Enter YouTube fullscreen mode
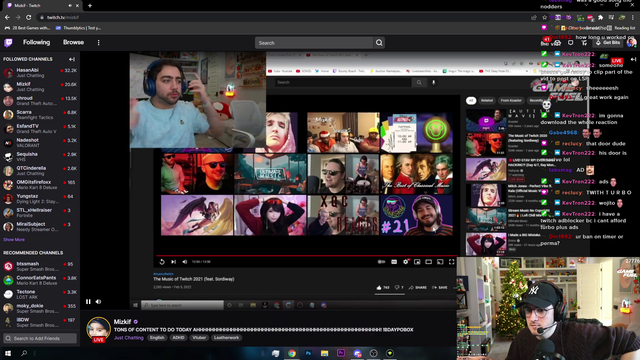This screenshot has height=360, width=640. [451, 262]
